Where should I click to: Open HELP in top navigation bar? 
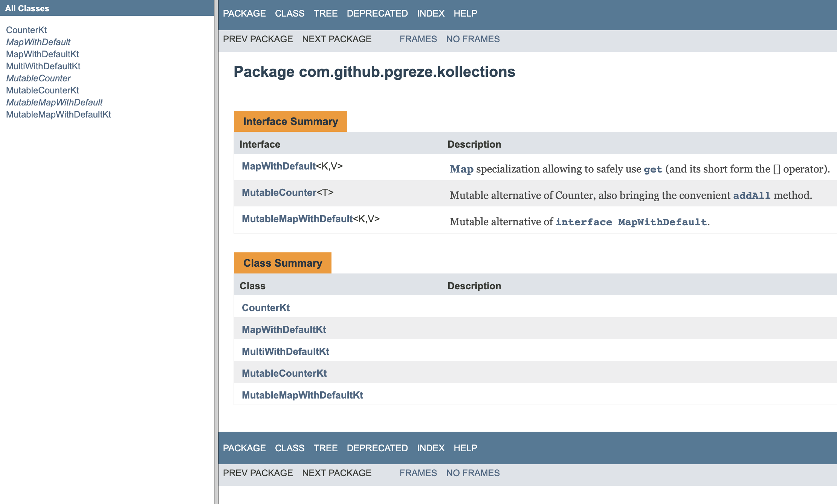465,14
